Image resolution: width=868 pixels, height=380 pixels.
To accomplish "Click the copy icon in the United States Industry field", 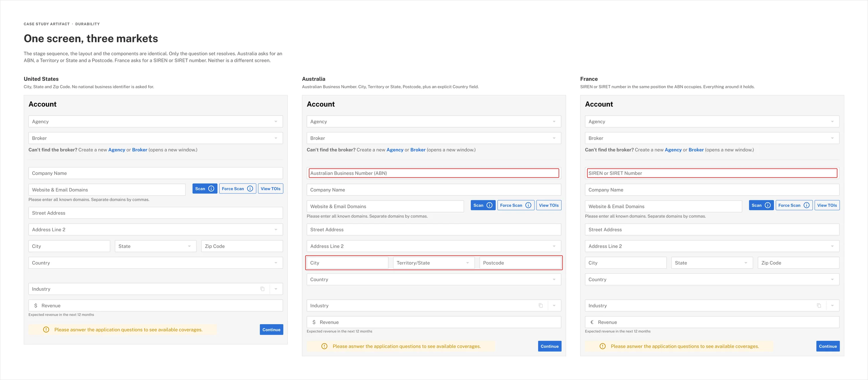I will [262, 289].
